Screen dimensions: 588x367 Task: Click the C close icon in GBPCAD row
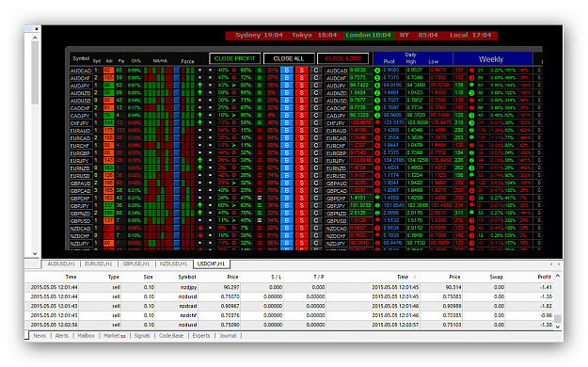pyautogui.click(x=316, y=190)
